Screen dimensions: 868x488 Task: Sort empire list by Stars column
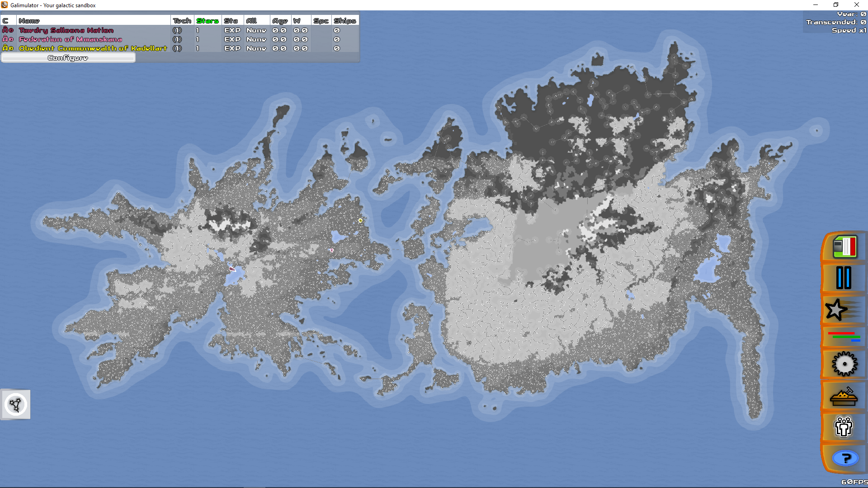pyautogui.click(x=208, y=21)
